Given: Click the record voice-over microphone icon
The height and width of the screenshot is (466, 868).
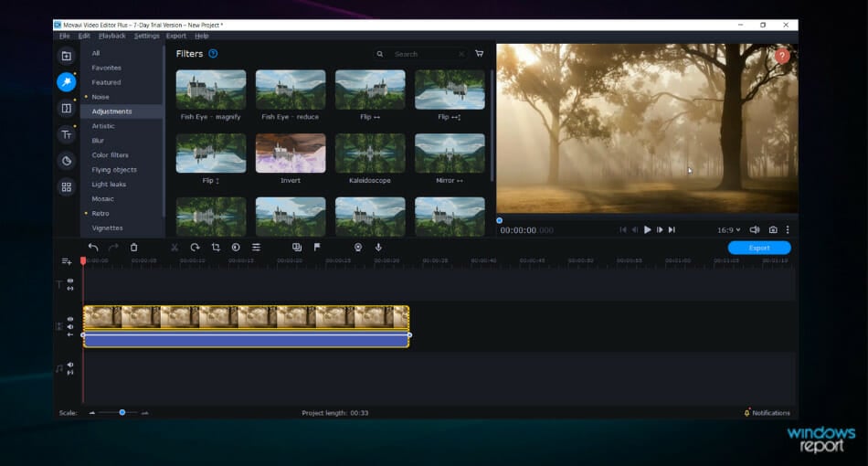Looking at the screenshot, I should [x=378, y=248].
